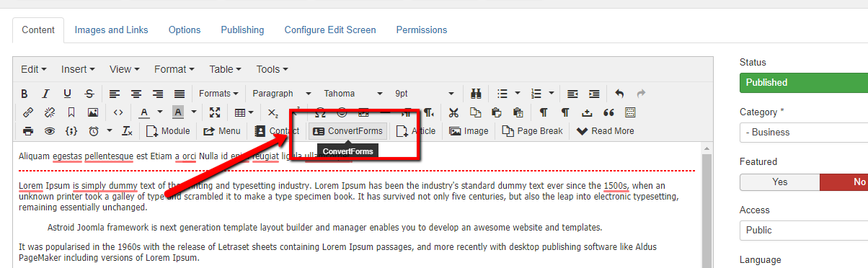Paste as text icon
Image resolution: width=868 pixels, height=268 pixels.
(x=518, y=112)
